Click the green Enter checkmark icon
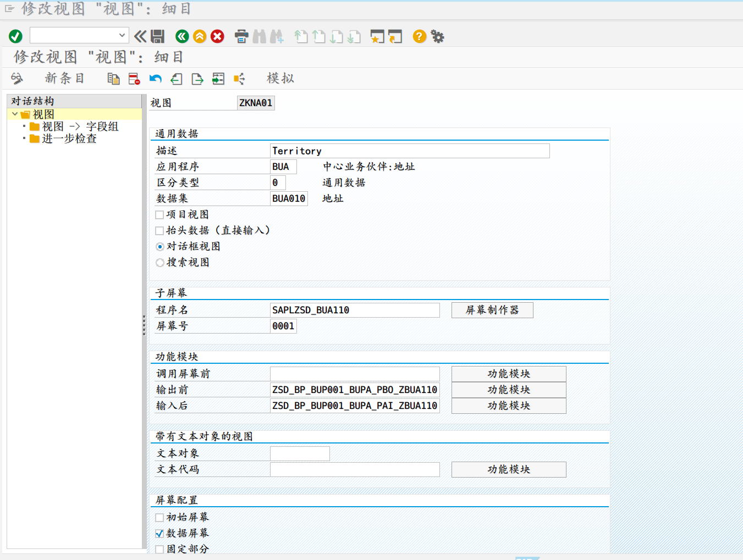The image size is (743, 560). 15,36
